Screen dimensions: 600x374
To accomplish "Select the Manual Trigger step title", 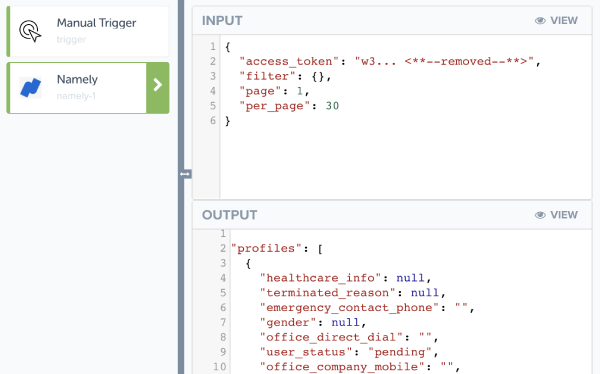I will (96, 23).
